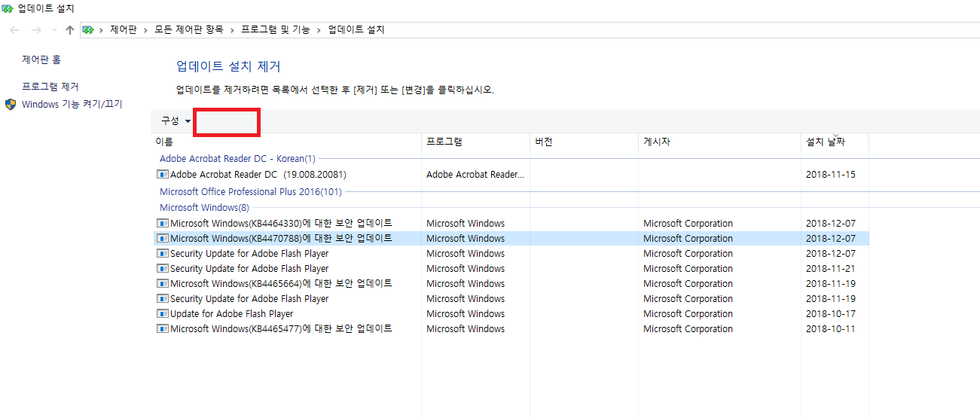Sort by the 설치 날짜 column header
The image size is (980, 418).
(835, 142)
